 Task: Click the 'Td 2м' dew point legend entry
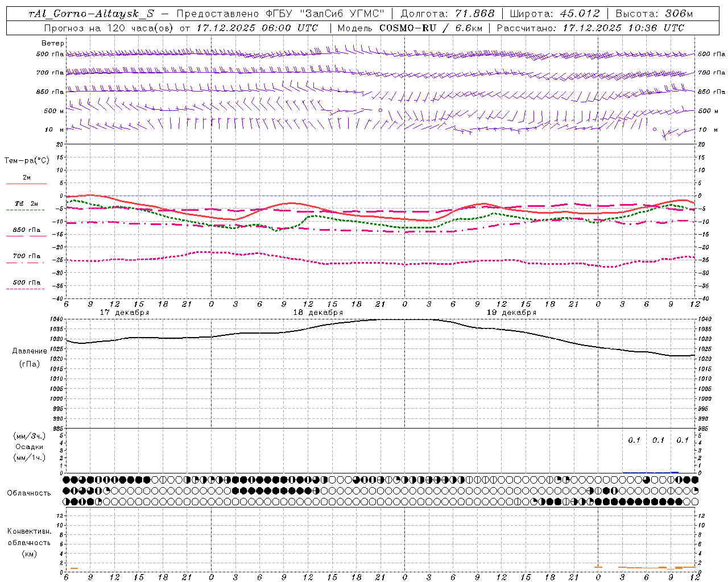pyautogui.click(x=27, y=203)
